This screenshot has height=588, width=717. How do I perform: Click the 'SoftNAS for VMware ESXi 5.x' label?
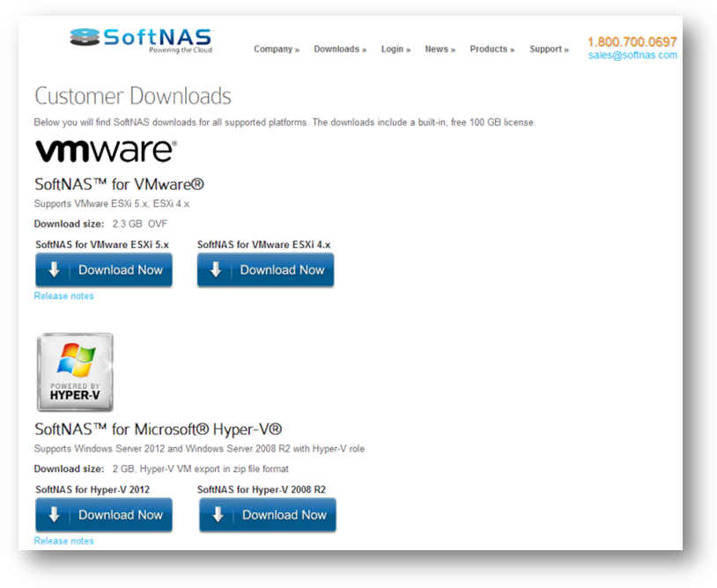point(102,245)
